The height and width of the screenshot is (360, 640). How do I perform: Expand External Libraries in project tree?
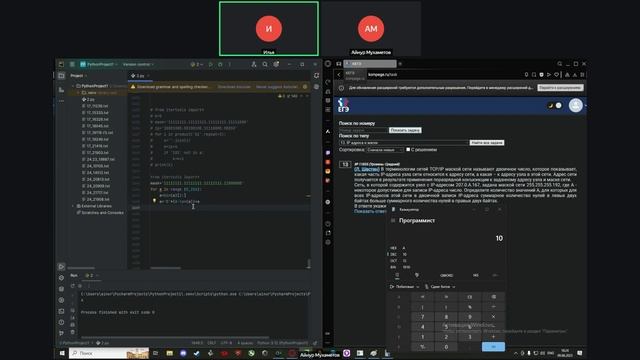click(x=73, y=206)
